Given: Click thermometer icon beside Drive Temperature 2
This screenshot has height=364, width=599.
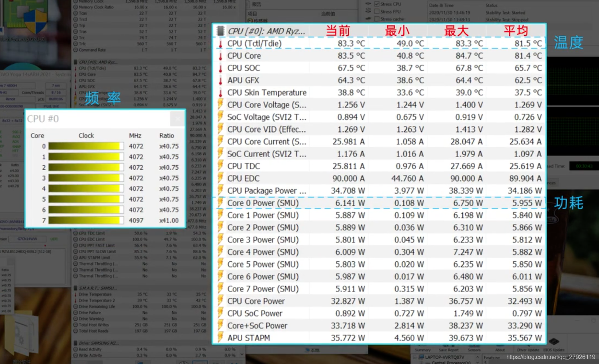Looking at the screenshot, I should (x=76, y=300).
